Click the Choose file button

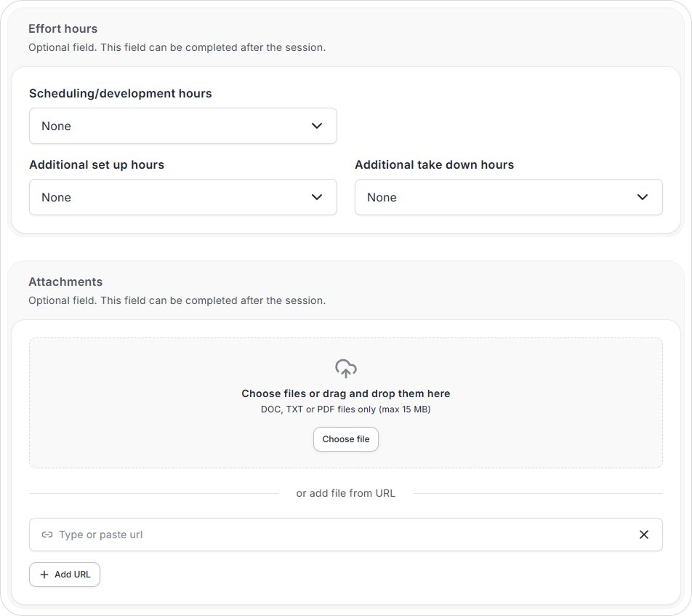(x=345, y=439)
